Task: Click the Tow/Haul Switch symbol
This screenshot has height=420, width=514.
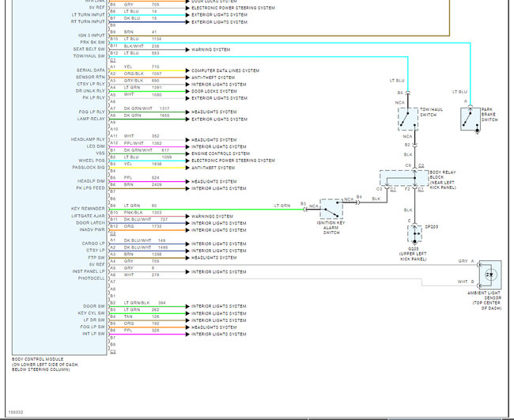Action: (x=407, y=118)
